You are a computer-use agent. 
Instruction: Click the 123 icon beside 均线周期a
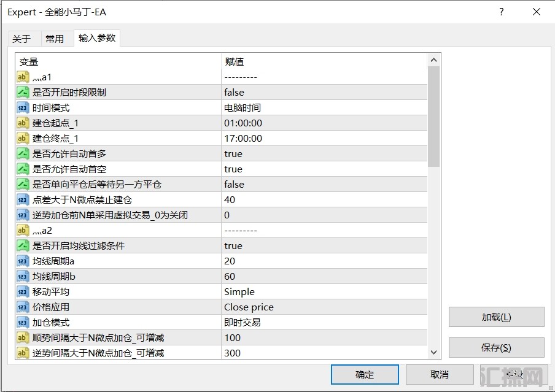coord(23,261)
